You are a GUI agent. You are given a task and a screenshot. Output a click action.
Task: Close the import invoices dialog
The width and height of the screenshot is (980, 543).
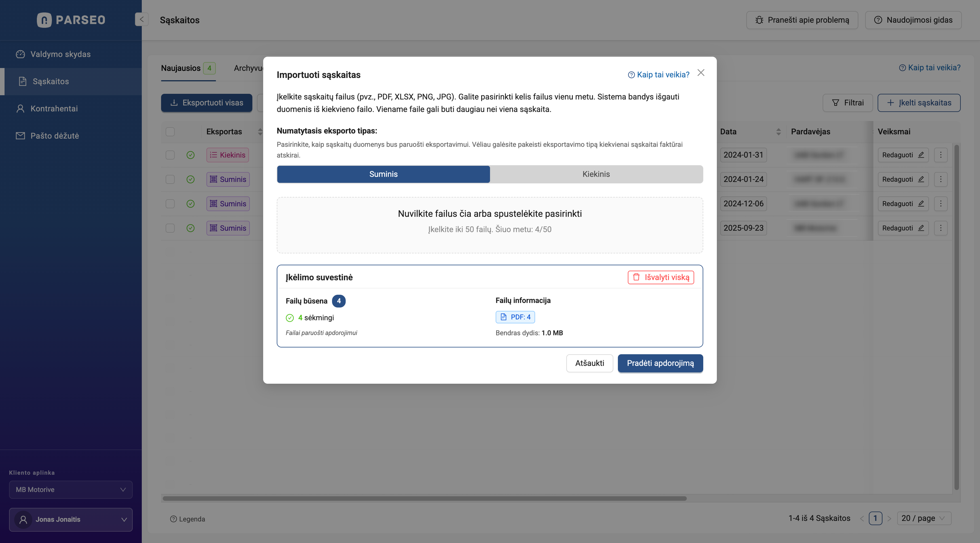[x=701, y=73]
